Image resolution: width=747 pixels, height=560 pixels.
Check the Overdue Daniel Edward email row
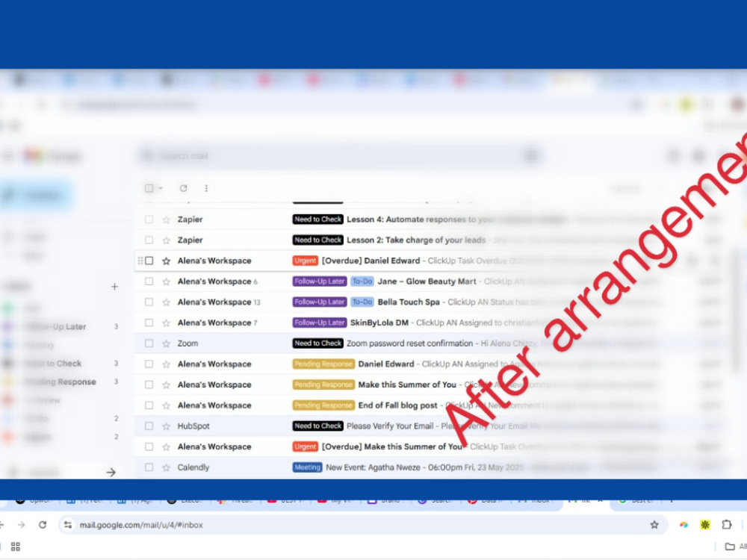click(x=149, y=261)
